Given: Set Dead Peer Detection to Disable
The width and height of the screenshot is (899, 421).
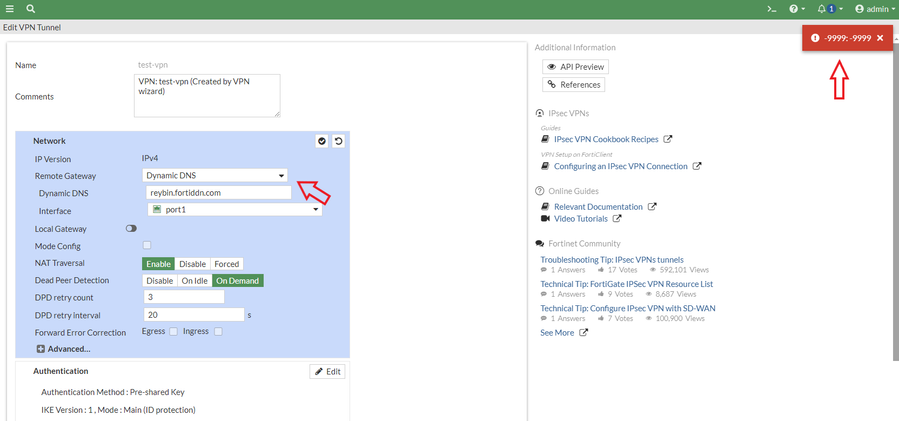Looking at the screenshot, I should [159, 281].
